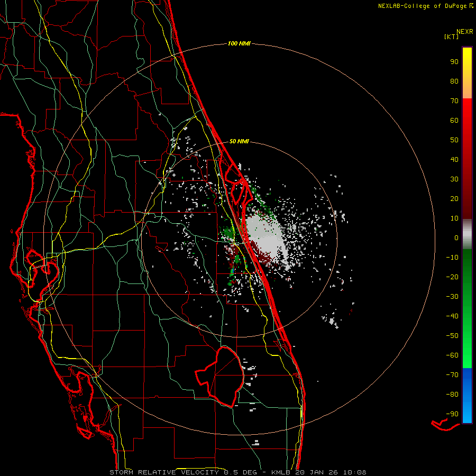The width and height of the screenshot is (476, 476).
Task: Click the Storm Relative Velocity caption at bottom
Action: click(x=237, y=472)
